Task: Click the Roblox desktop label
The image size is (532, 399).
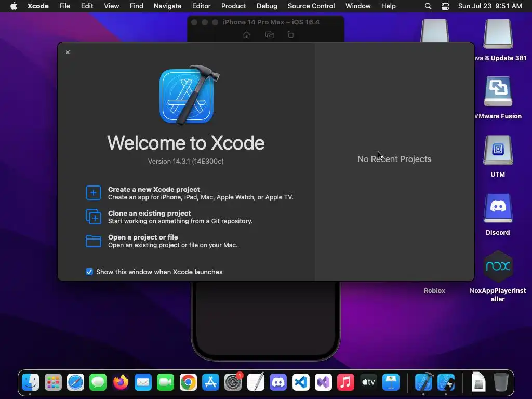Action: click(434, 291)
